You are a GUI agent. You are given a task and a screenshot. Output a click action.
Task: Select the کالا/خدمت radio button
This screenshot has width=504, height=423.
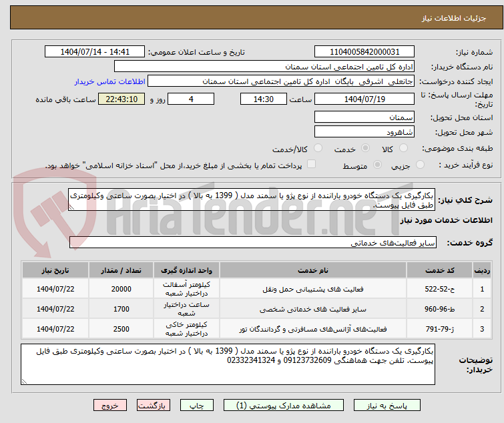tap(318, 148)
